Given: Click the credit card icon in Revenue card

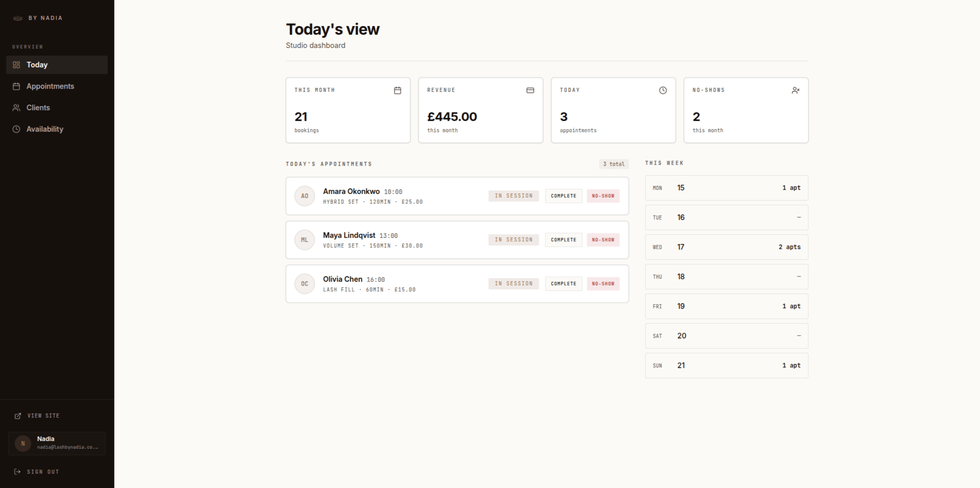Looking at the screenshot, I should (530, 90).
